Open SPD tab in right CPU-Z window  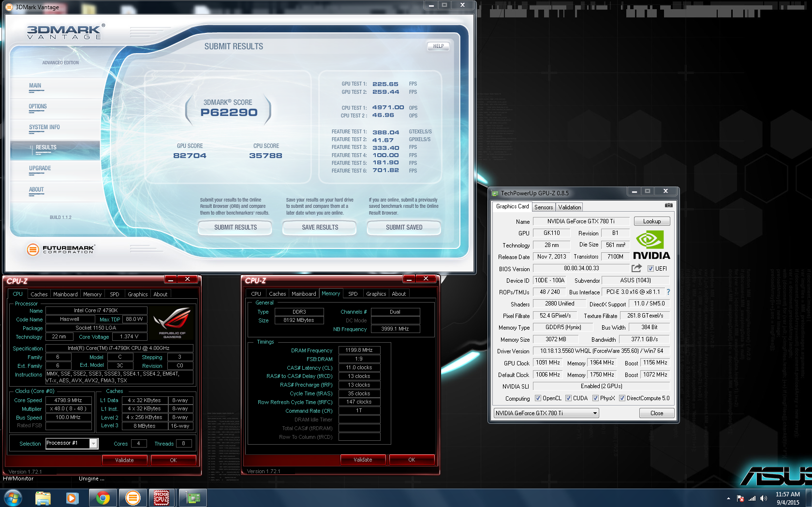(353, 294)
